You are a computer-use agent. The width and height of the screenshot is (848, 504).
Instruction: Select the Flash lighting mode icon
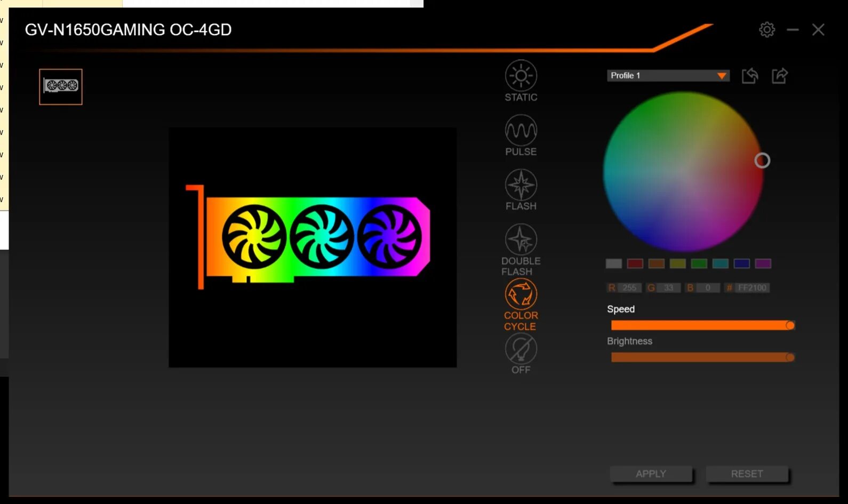[521, 185]
